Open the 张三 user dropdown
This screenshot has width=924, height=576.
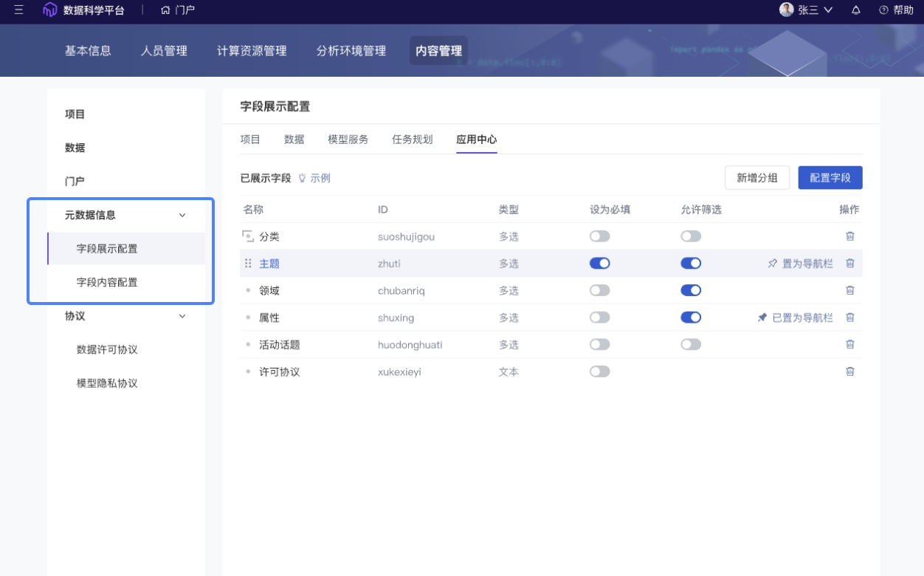click(x=807, y=10)
